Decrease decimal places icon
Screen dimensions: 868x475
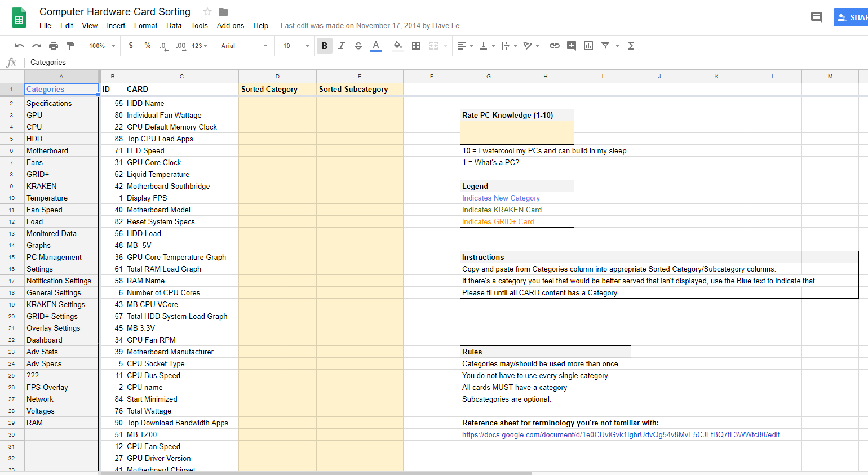pyautogui.click(x=163, y=46)
